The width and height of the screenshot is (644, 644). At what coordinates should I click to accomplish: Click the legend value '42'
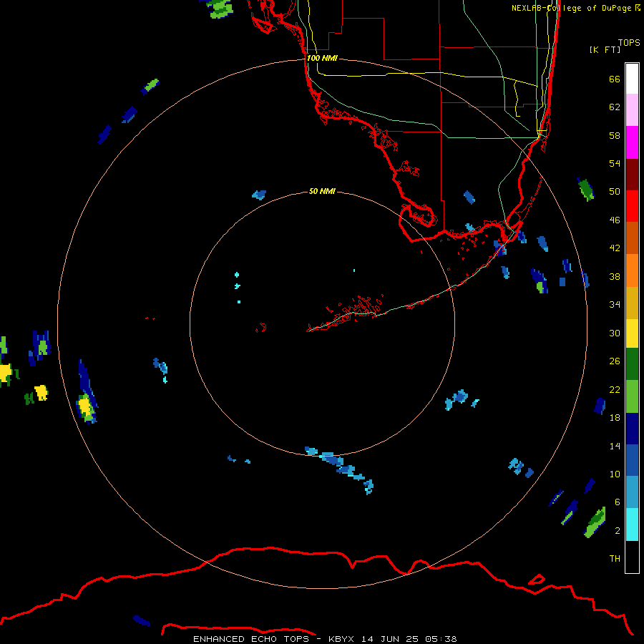click(615, 248)
